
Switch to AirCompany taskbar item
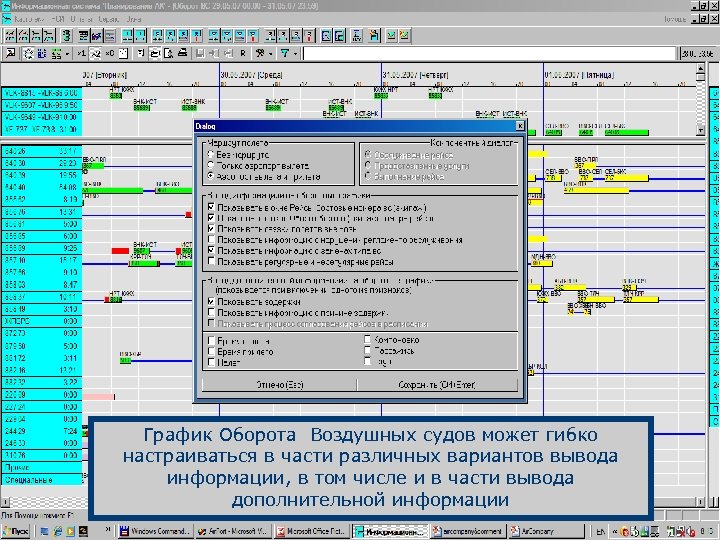(546, 531)
